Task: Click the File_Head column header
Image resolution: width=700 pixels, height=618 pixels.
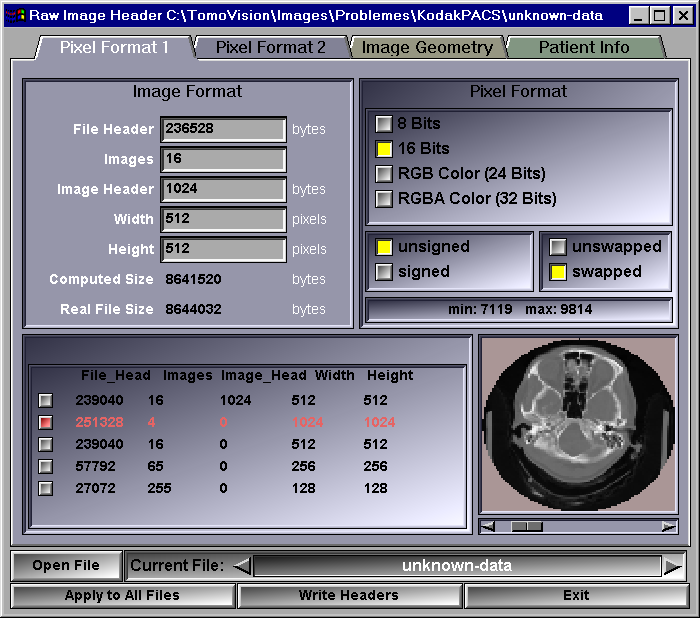Action: coord(116,376)
